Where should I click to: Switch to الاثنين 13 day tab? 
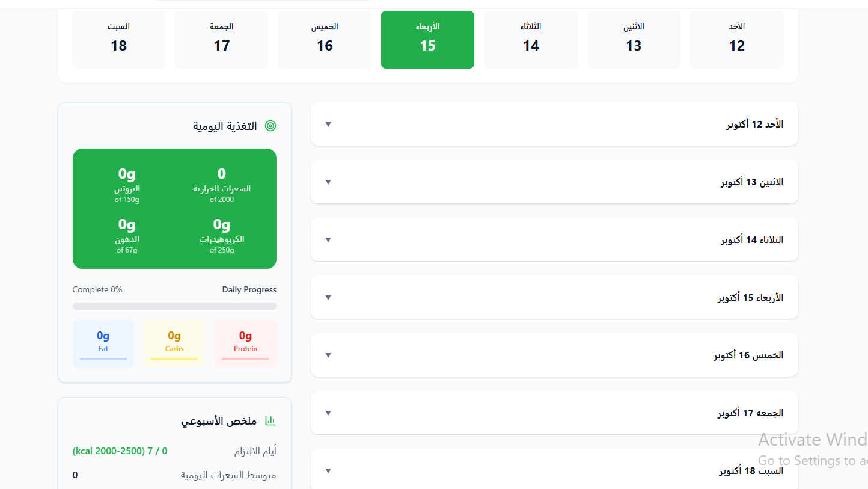(634, 39)
